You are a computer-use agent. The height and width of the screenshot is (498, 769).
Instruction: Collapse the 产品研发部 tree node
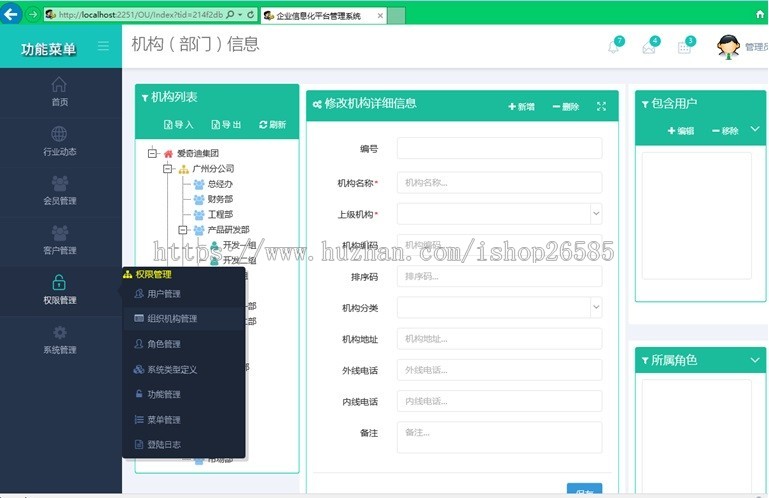(x=183, y=230)
